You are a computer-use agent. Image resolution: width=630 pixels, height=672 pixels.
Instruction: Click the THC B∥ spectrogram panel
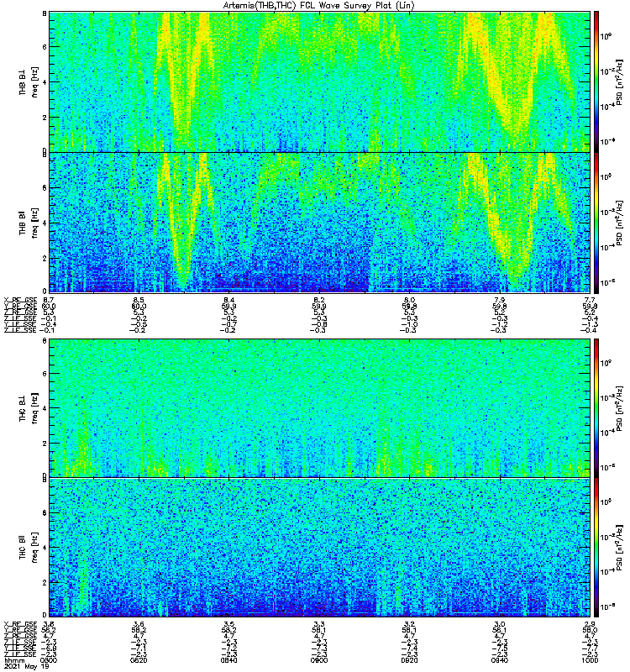(319, 548)
